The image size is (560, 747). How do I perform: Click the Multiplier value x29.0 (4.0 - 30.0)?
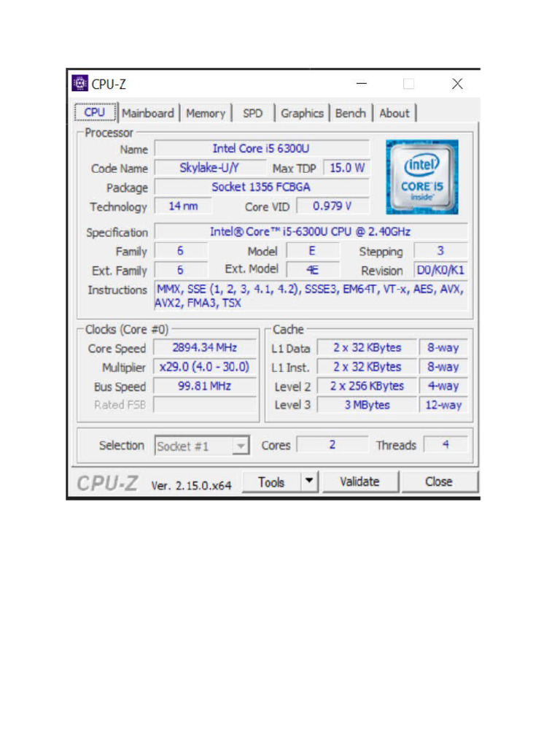[205, 367]
